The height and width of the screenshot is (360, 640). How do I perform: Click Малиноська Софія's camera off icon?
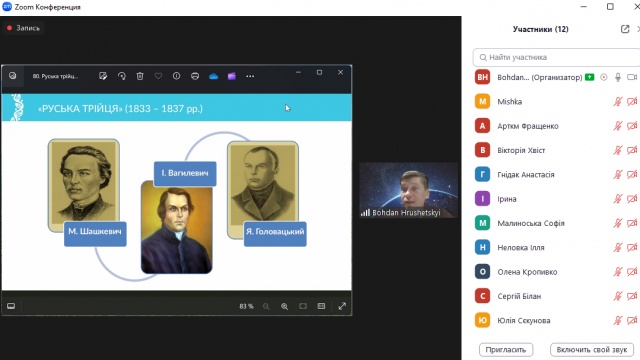click(632, 223)
